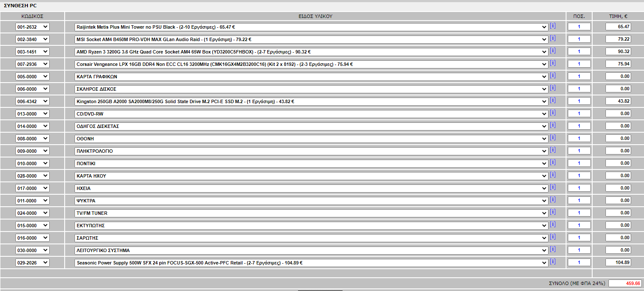
Task: Open info [i] in TV/FM TUNER row
Action: [553, 212]
